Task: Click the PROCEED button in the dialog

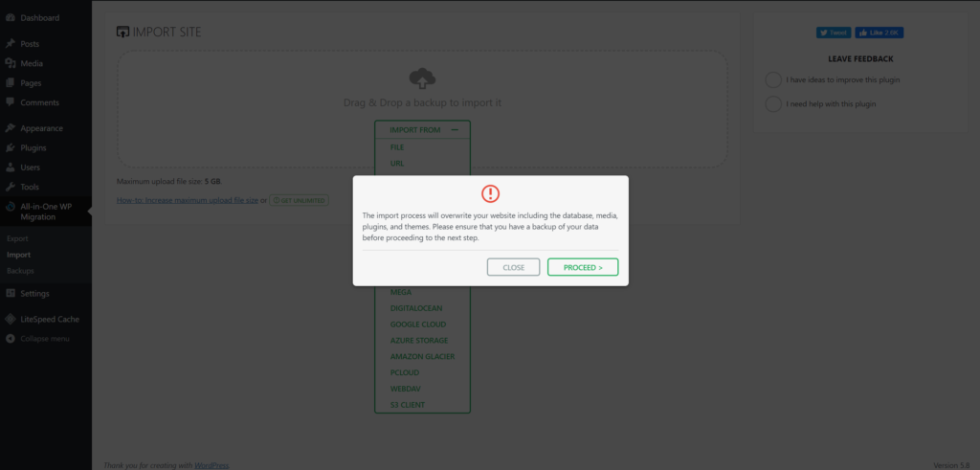Action: pos(583,267)
